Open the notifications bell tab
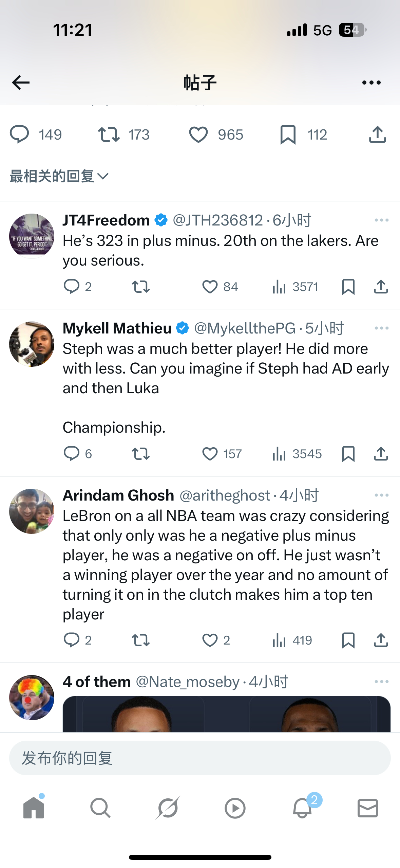The height and width of the screenshot is (868, 400). coord(302,808)
